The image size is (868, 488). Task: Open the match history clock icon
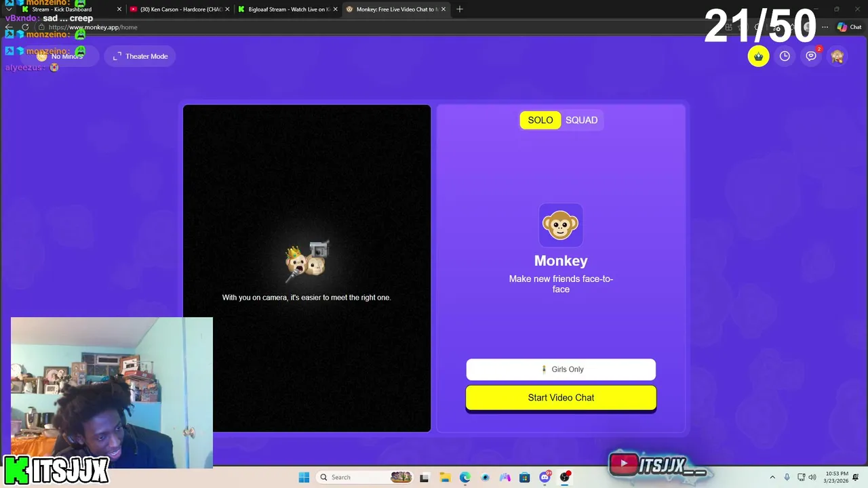(x=785, y=56)
